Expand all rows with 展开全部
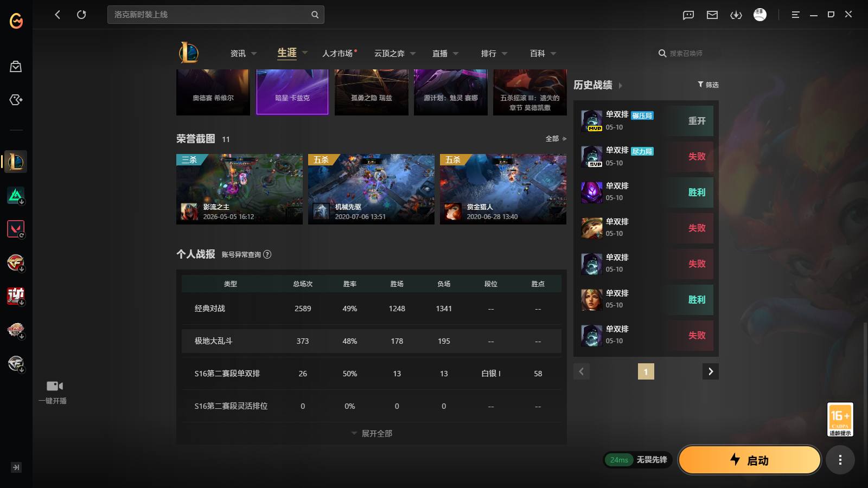 coord(372,433)
